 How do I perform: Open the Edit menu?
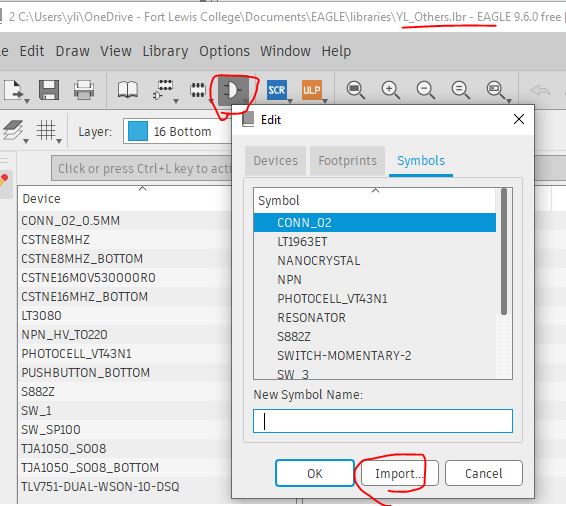(x=32, y=51)
